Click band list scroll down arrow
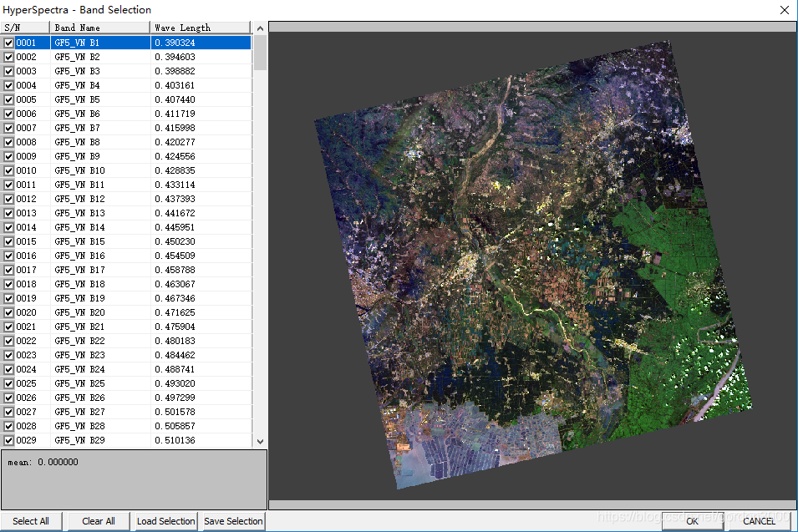 pos(260,441)
